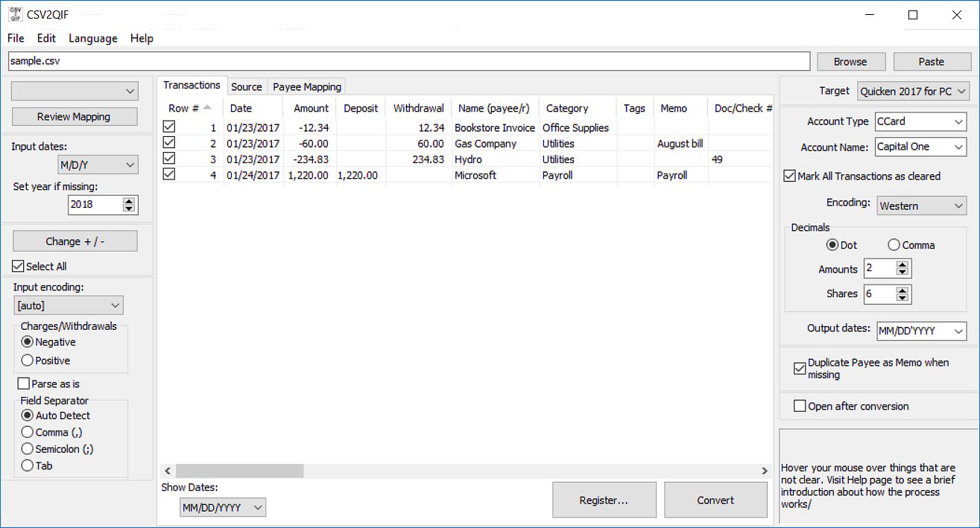Click the Browse button
Viewport: 980px width, 528px height.
click(850, 62)
